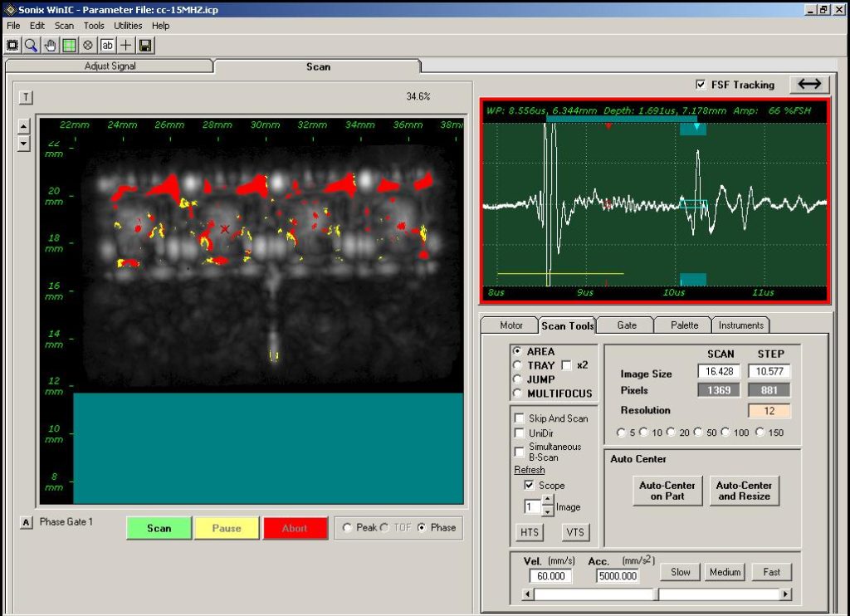Click the Resolution value field showing 12
The height and width of the screenshot is (616, 850).
point(770,410)
